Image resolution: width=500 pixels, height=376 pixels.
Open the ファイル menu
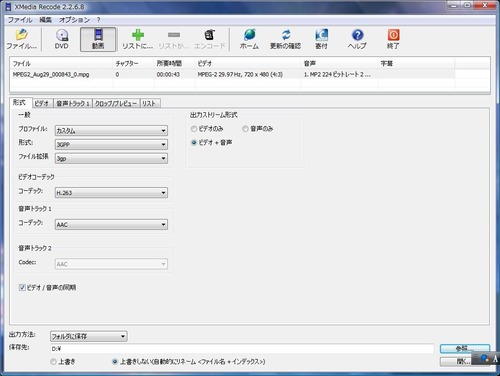pyautogui.click(x=20, y=20)
